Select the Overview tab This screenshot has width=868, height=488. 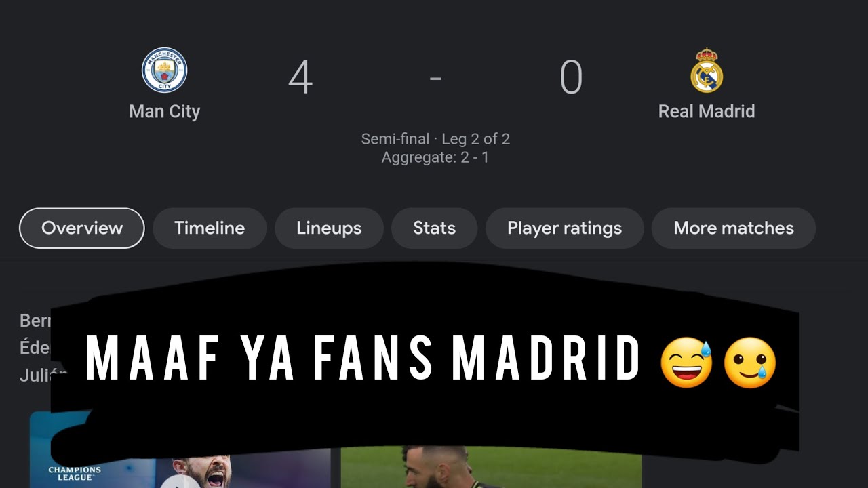[x=82, y=228]
